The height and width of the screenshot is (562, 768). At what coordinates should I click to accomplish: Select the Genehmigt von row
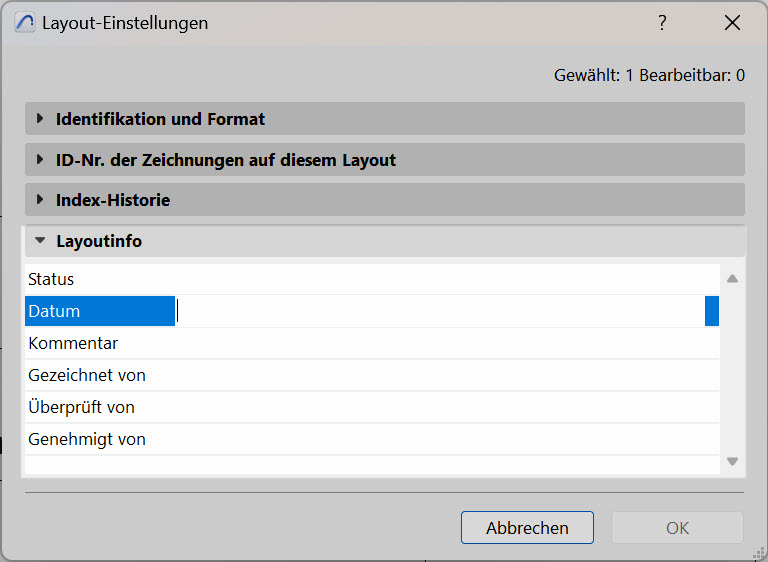point(372,439)
